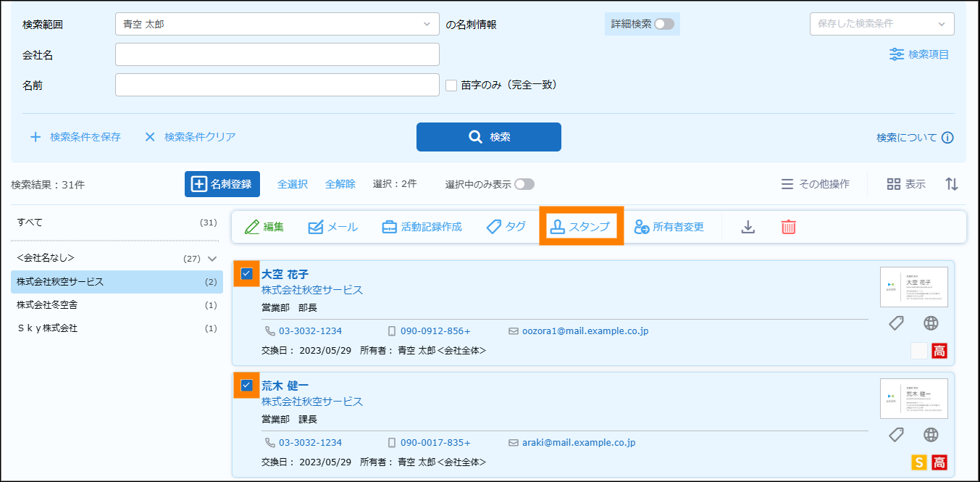
Task: Expand the <会社名なし> group chevron
Action: tap(212, 259)
